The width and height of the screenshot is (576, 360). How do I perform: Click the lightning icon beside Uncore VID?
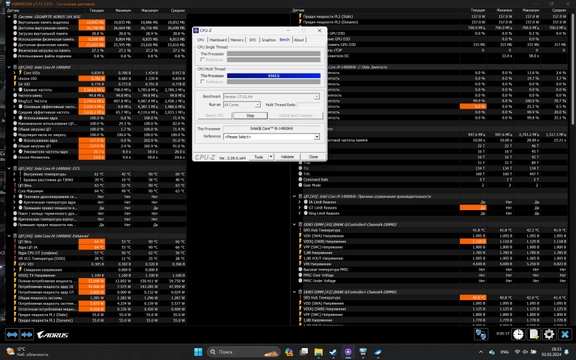click(15, 78)
